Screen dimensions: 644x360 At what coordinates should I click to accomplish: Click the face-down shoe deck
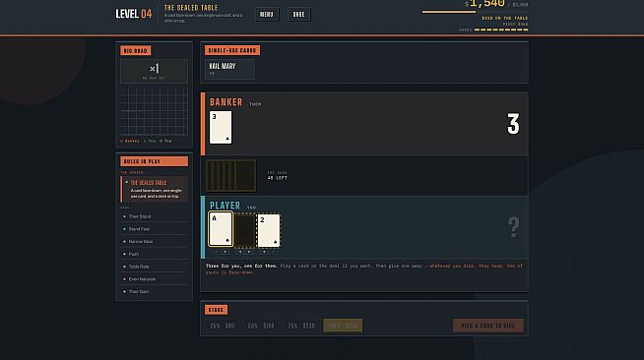pyautogui.click(x=230, y=176)
